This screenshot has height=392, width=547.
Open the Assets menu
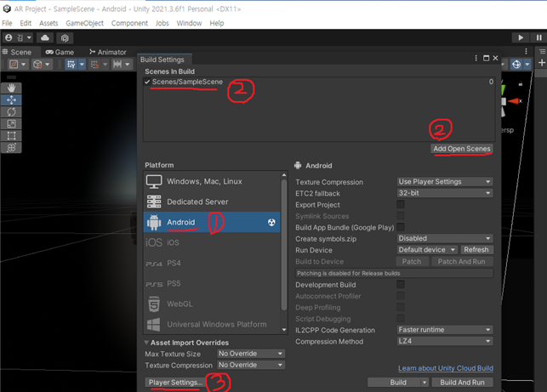(48, 23)
